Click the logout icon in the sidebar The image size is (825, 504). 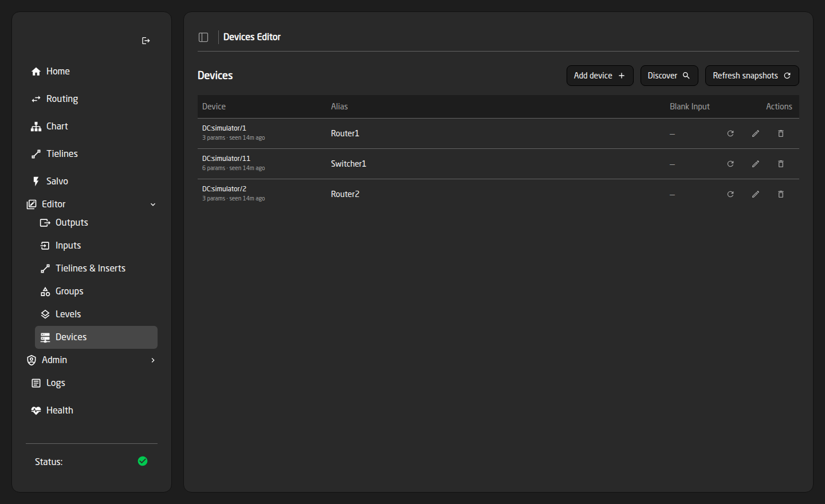point(146,41)
